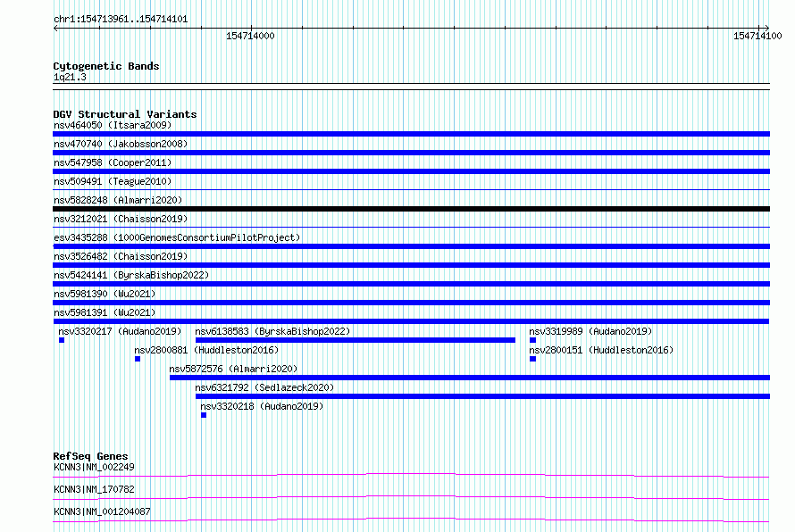Screen dimensions: 795x532
Task: Click the blue bar under nsv6321792
Action: coord(482,396)
